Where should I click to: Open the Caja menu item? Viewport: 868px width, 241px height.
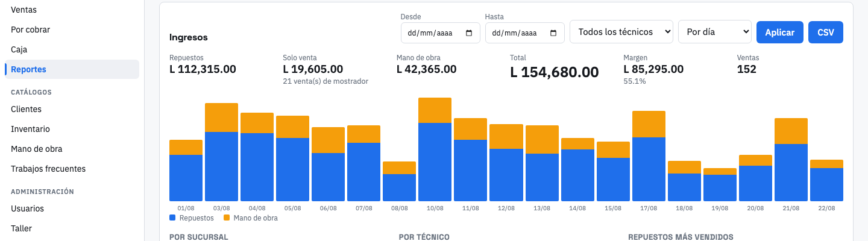[72, 49]
